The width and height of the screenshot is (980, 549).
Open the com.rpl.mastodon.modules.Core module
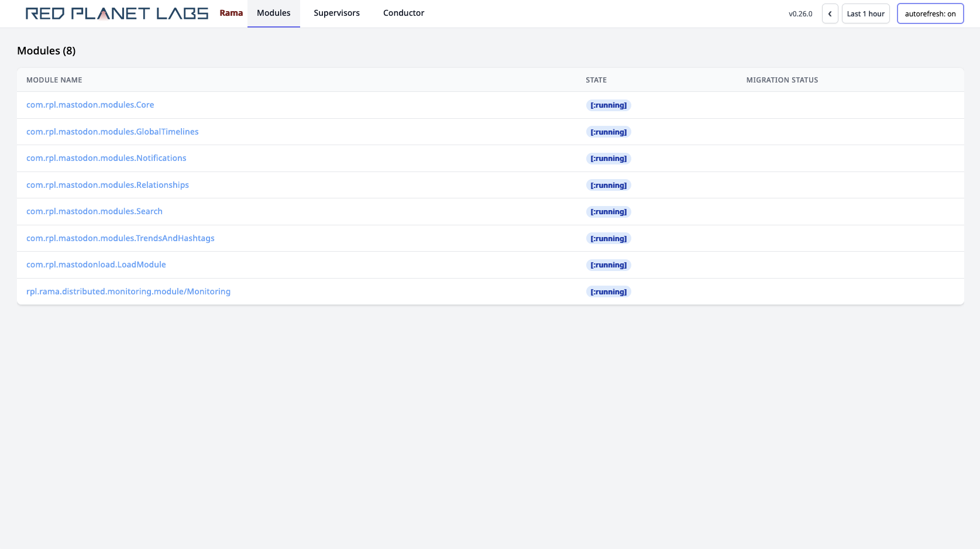tap(90, 105)
